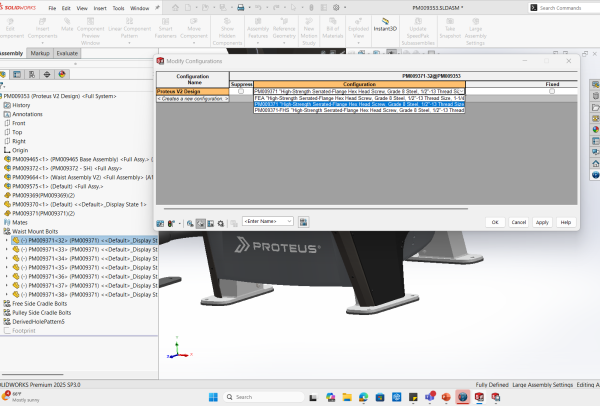
Task: Click the highlighted hide/show columns icon in the dialog
Action: pyautogui.click(x=201, y=223)
